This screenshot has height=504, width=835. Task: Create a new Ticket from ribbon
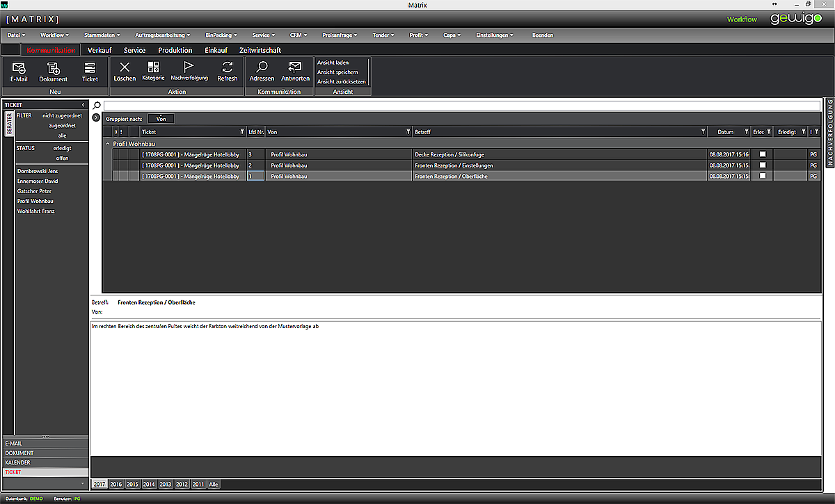[90, 72]
